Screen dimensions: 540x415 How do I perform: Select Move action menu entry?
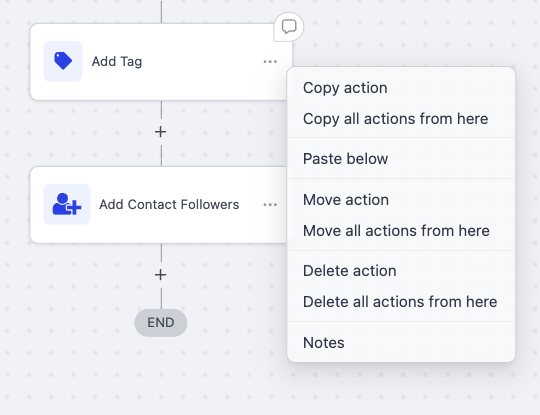[x=346, y=200]
